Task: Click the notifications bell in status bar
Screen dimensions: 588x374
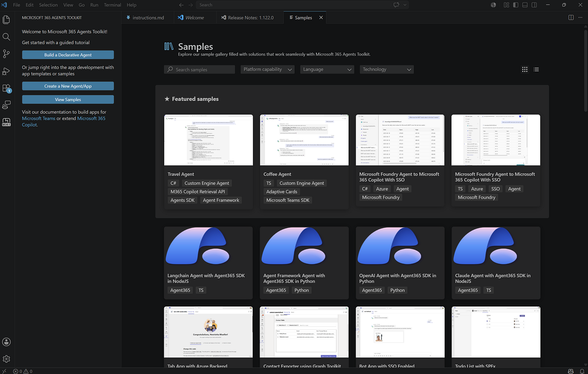Action: pyautogui.click(x=581, y=371)
